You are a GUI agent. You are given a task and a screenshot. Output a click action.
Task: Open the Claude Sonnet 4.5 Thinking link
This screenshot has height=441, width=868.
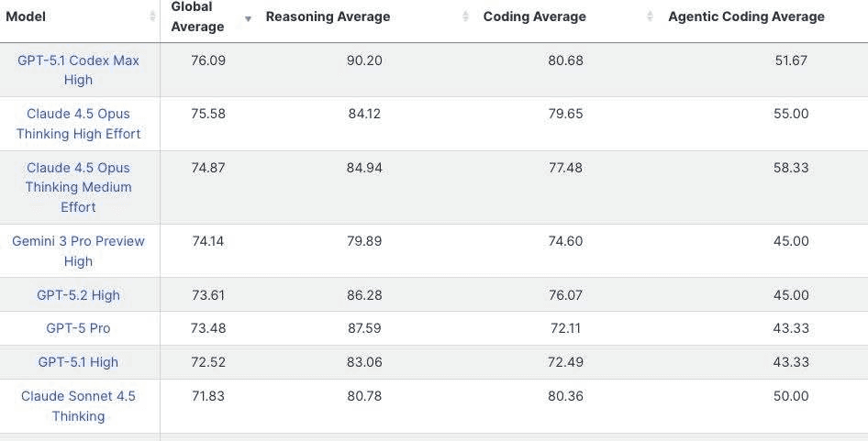78,405
